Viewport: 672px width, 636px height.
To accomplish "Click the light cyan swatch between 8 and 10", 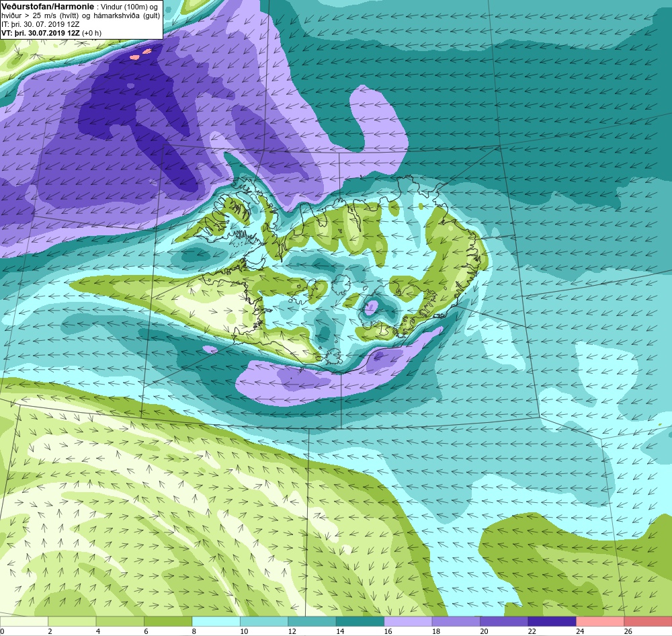I will 216,621.
